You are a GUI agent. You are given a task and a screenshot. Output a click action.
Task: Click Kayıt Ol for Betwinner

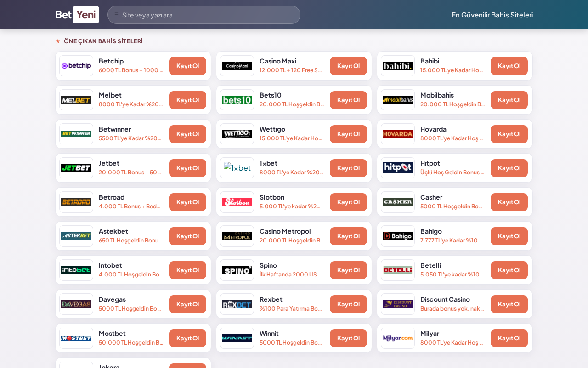pos(187,134)
